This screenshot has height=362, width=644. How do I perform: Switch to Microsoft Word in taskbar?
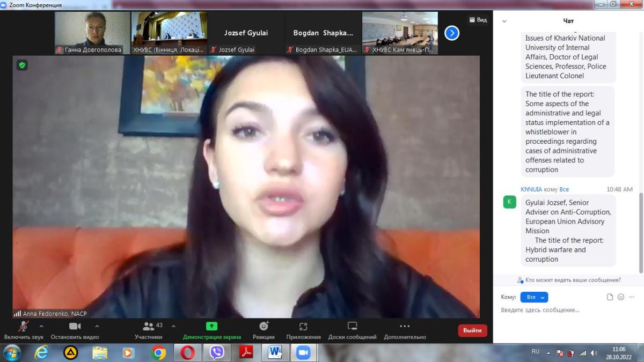tap(275, 352)
